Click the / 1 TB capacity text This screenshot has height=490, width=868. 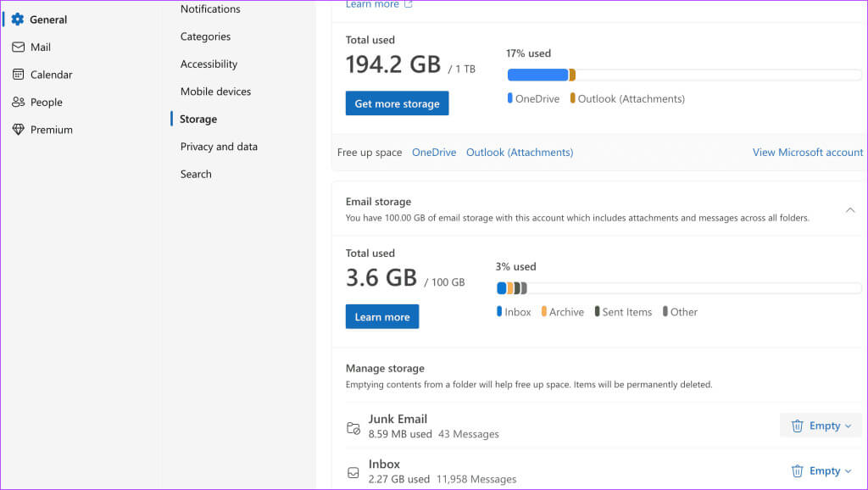462,70
